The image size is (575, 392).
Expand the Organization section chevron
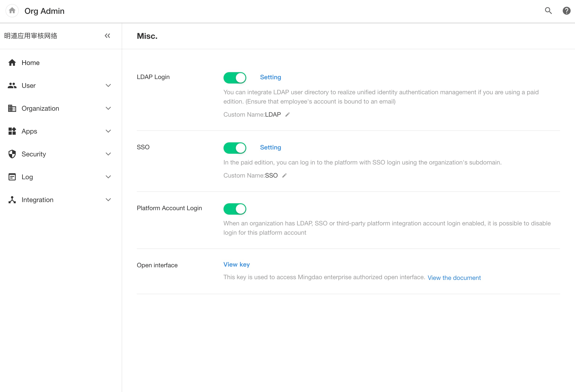click(108, 108)
